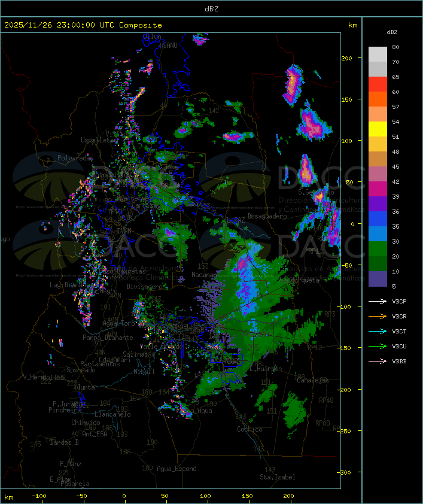Click the Uspallata map label
The image size is (423, 504).
(98, 140)
